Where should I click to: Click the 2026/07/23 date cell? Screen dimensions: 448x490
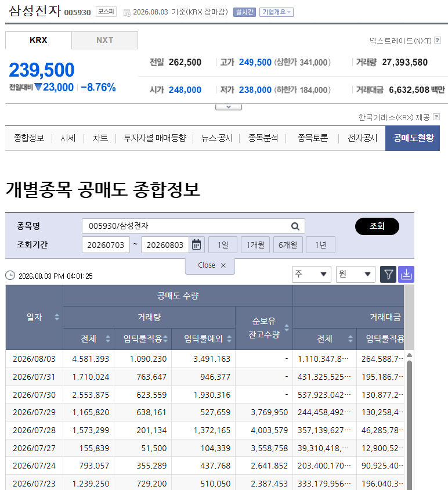[x=34, y=484]
